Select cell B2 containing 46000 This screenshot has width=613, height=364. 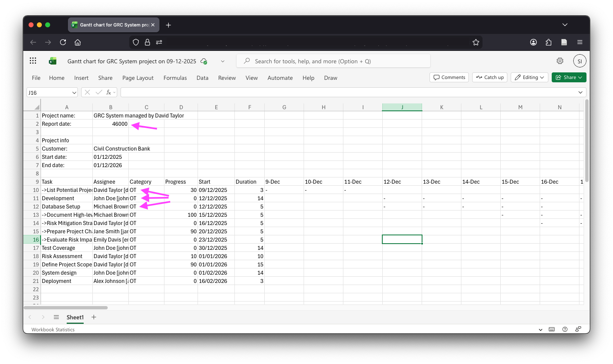click(111, 124)
